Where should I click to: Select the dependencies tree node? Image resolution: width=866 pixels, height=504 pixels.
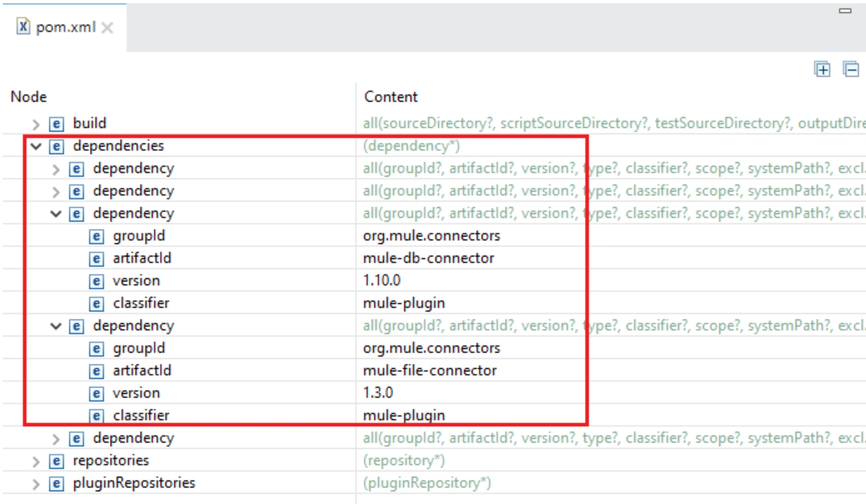(x=118, y=146)
